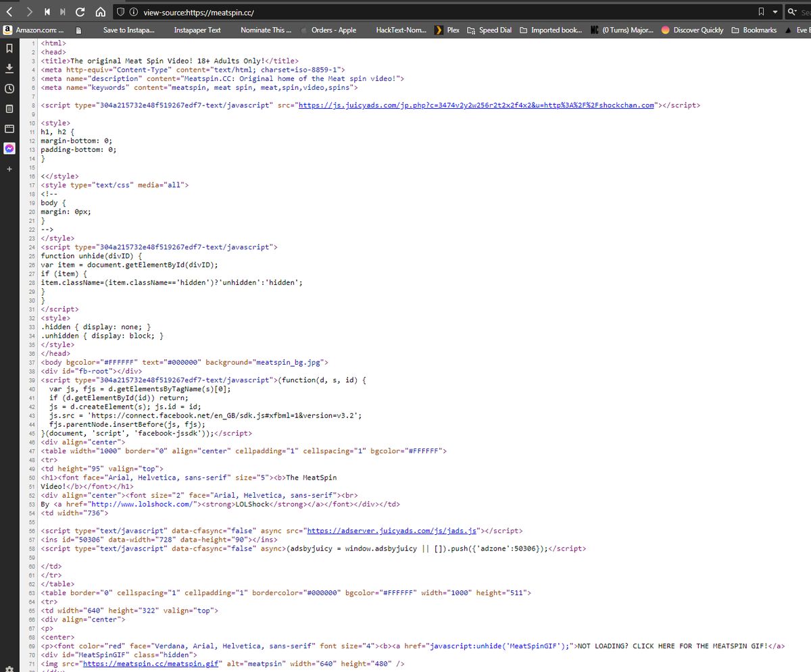This screenshot has height=672, width=811.
Task: Expand the address bar history dropdown arrow
Action: (x=775, y=12)
